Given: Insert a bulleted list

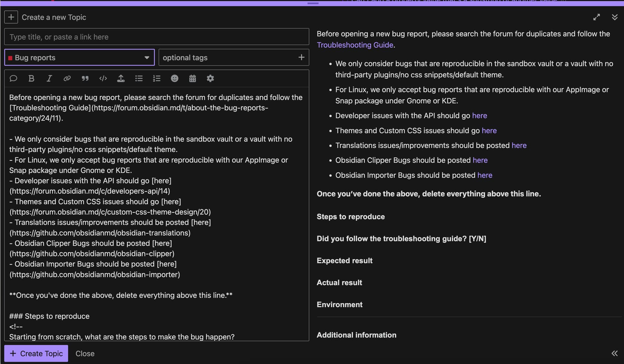Looking at the screenshot, I should (x=139, y=78).
